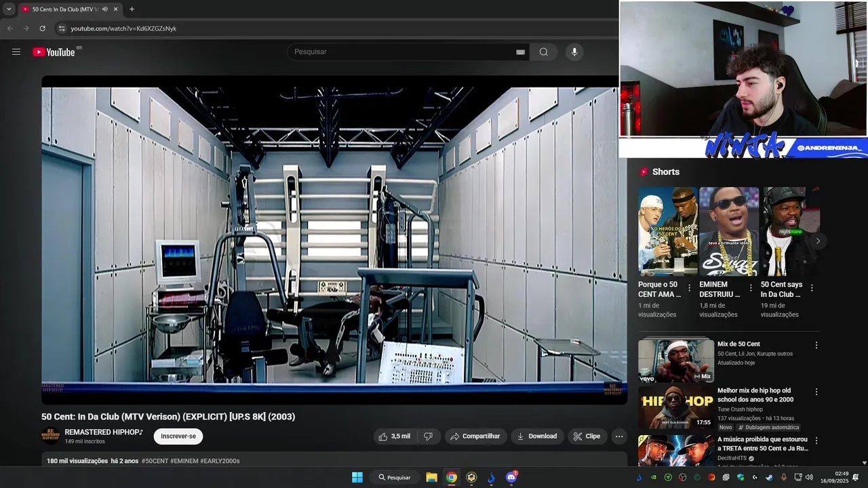Image resolution: width=868 pixels, height=488 pixels.
Task: Click 'Tune Crush hiphop' channel name
Action: coord(740,409)
